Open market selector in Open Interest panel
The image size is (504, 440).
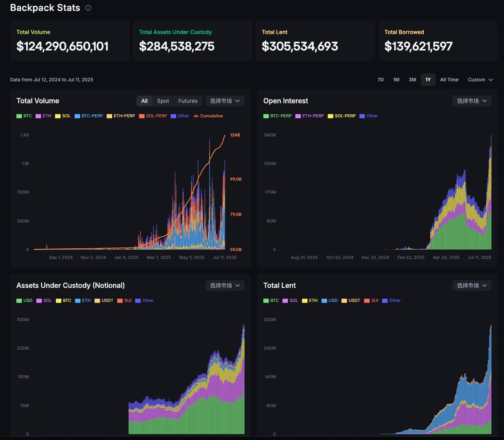point(472,101)
